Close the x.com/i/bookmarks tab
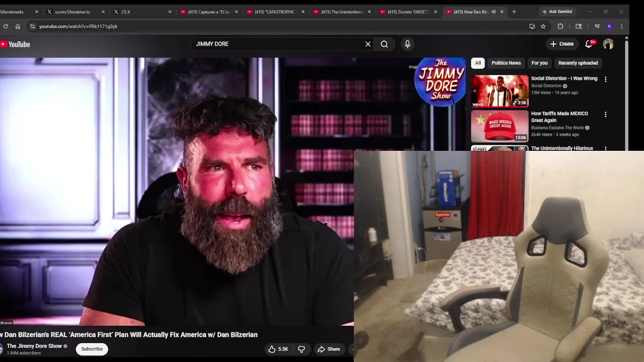The height and width of the screenshot is (362, 644). pos(103,12)
